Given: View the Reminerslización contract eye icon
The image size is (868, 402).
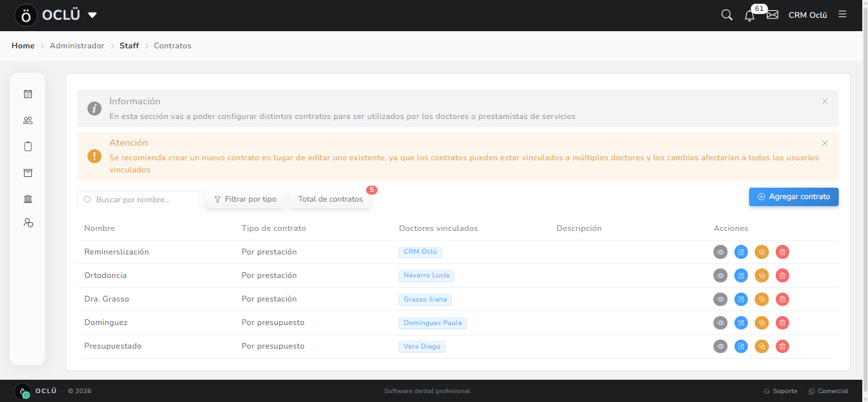Looking at the screenshot, I should coord(720,252).
